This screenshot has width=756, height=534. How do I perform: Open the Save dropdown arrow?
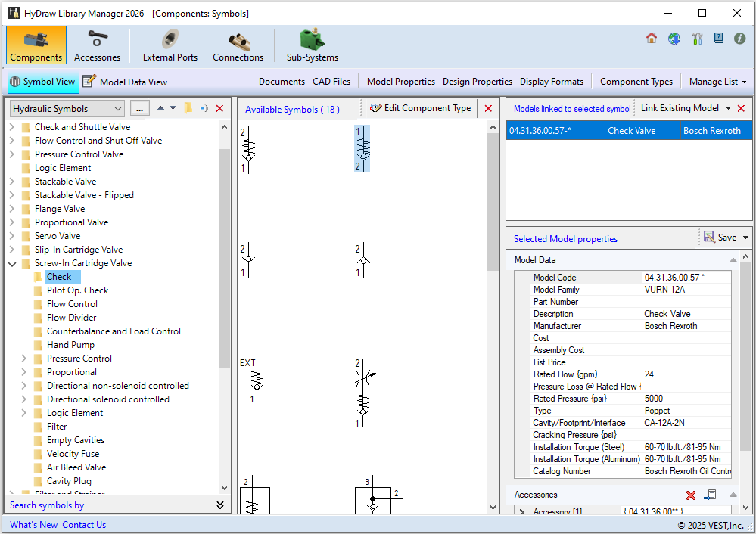[745, 238]
